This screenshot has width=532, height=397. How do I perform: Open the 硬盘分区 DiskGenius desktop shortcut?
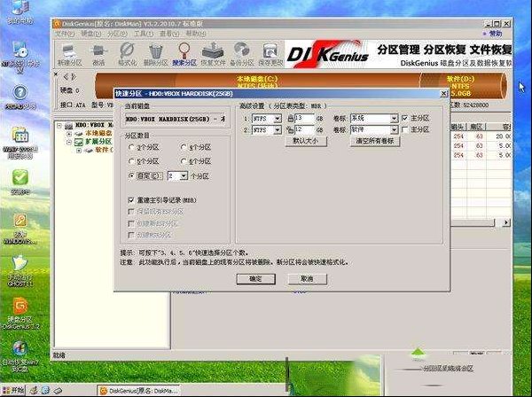(20, 314)
